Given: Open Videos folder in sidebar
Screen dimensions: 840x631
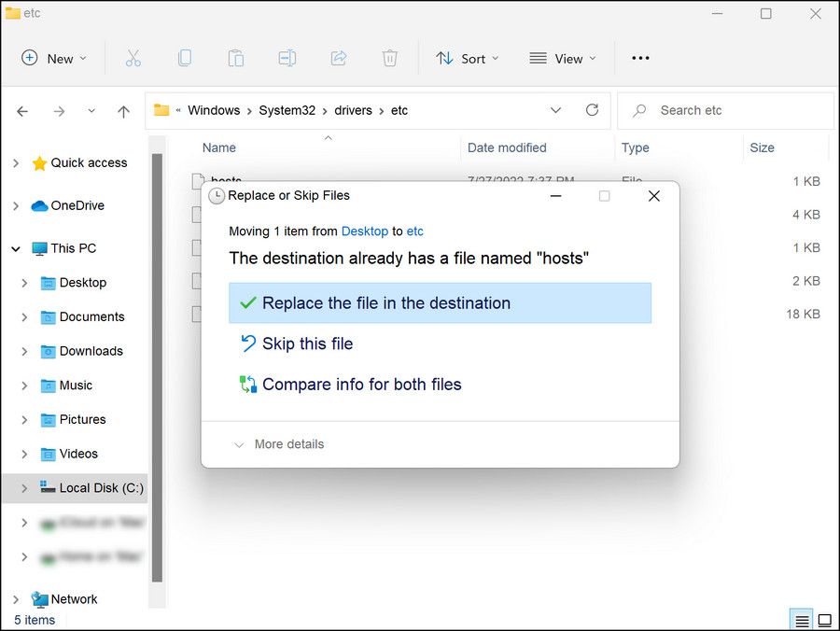Looking at the screenshot, I should tap(78, 455).
